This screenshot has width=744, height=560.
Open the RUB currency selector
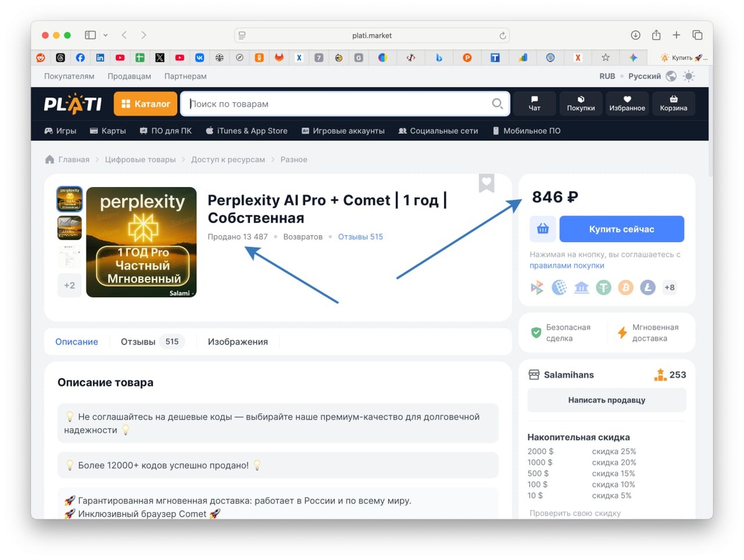click(608, 76)
